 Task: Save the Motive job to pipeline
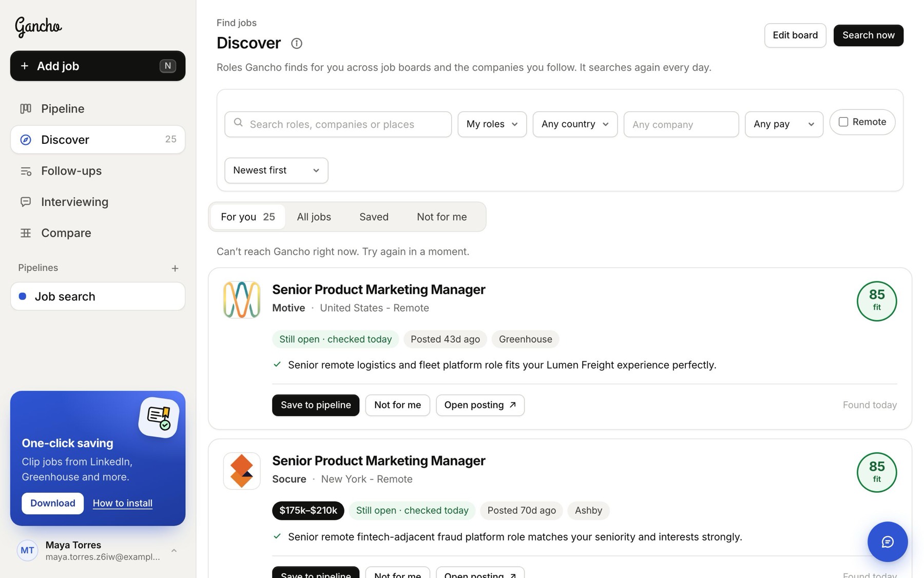[316, 405]
